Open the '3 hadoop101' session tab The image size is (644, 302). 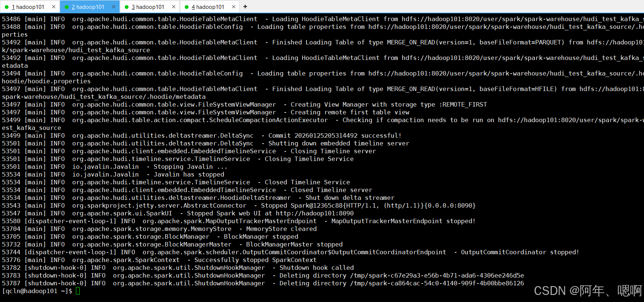(148, 7)
